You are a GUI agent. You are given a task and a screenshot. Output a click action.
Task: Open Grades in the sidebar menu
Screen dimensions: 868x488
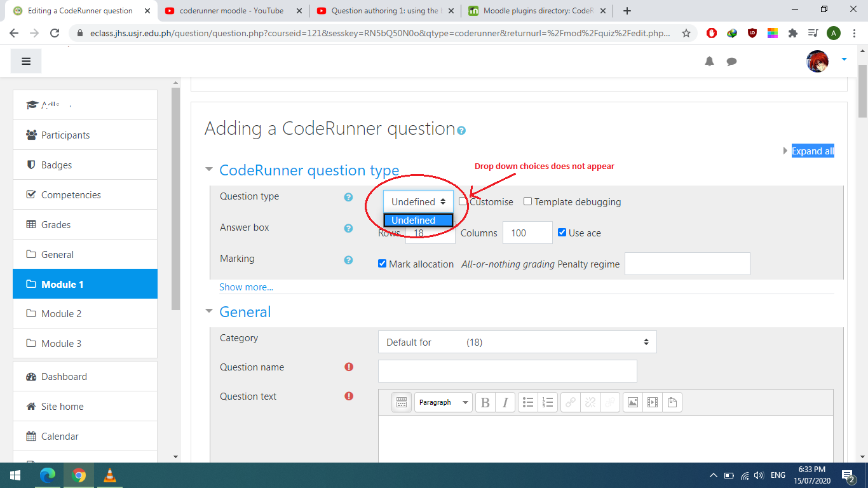[x=56, y=224]
